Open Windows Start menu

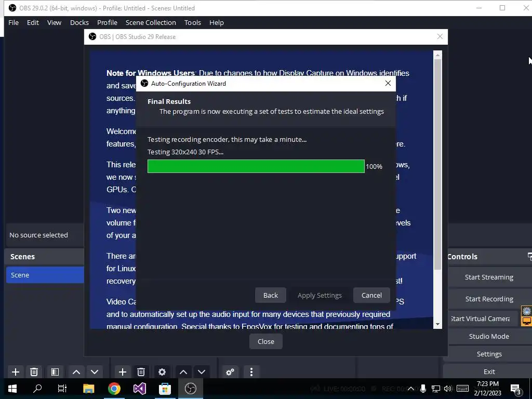coord(12,389)
